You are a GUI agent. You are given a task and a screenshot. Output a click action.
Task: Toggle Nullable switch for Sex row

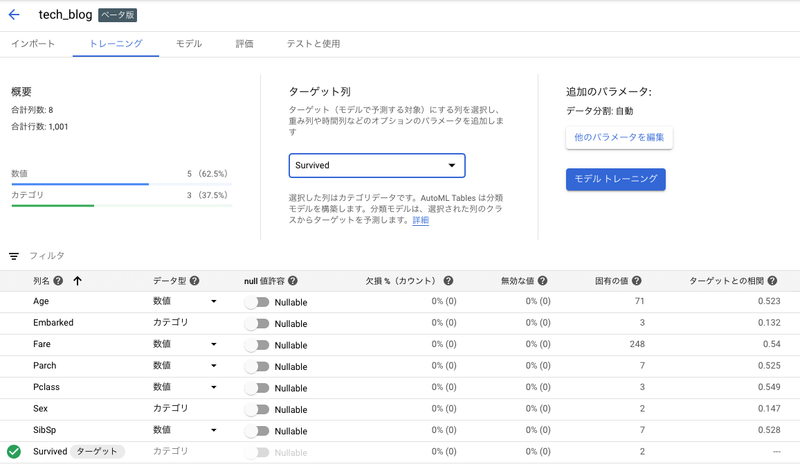coord(257,409)
